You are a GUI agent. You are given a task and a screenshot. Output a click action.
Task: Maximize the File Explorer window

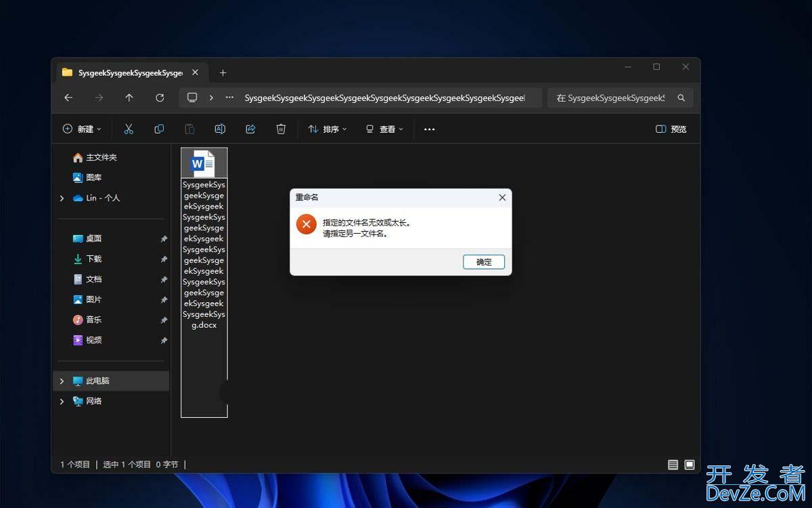tap(656, 67)
